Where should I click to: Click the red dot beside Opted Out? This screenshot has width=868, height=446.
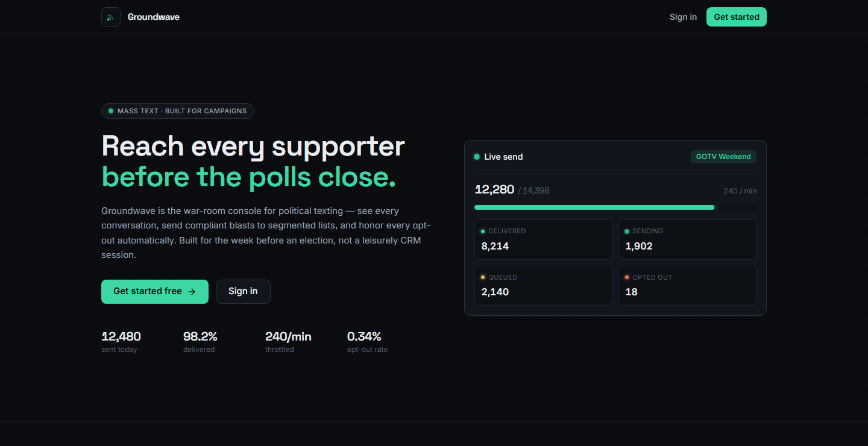(x=627, y=277)
